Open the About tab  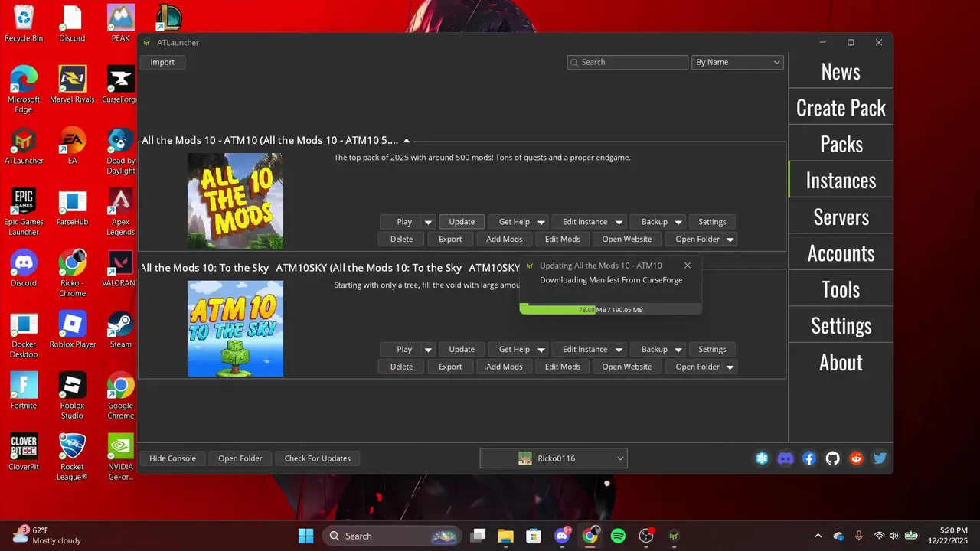[x=841, y=362]
